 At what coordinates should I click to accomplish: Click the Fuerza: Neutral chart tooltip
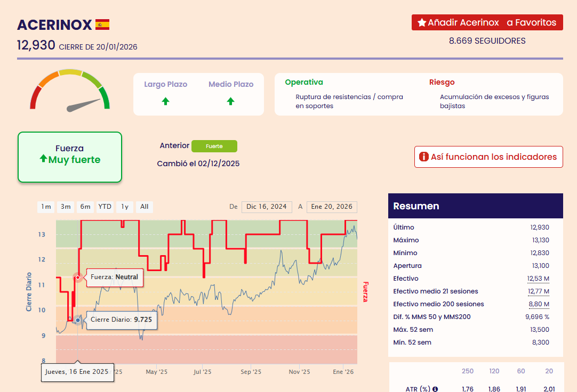(x=115, y=277)
